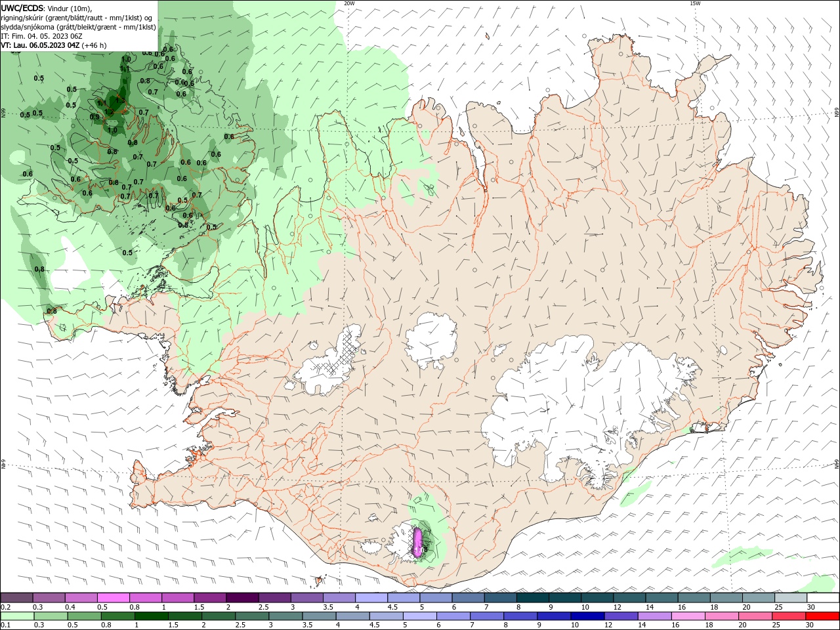This screenshot has width=840, height=630.
Task: Select the deep blue swatch labeled 10 on the lower scale
Action: pos(587,616)
